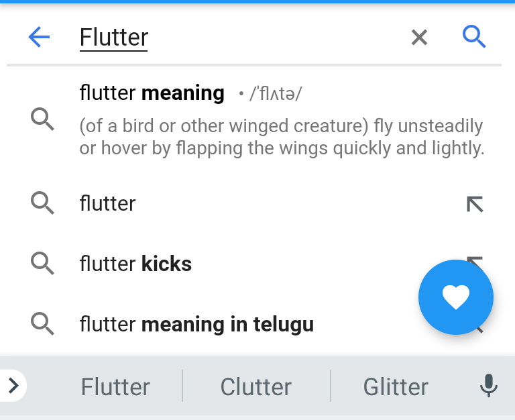Image resolution: width=515 pixels, height=420 pixels.
Task: Pick keyboard suggestion Glitter
Action: (x=396, y=386)
